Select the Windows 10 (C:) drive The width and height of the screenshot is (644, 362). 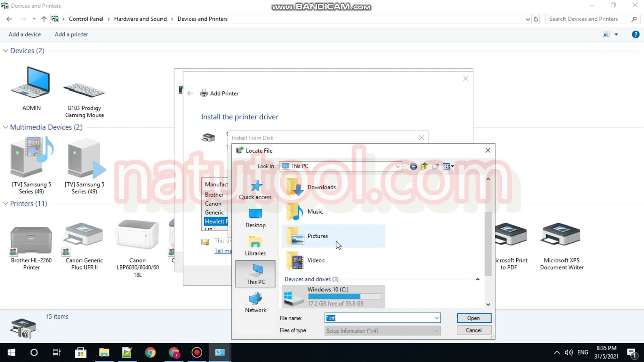click(x=334, y=296)
